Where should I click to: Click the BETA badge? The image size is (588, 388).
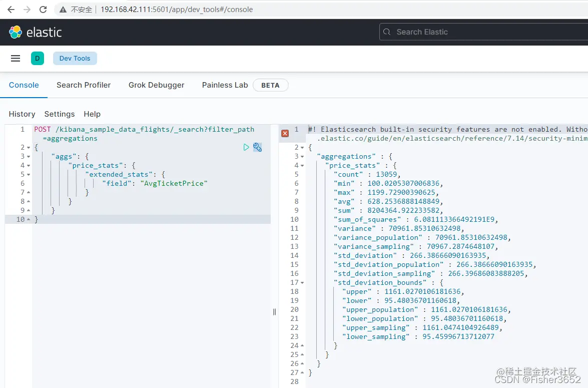pyautogui.click(x=270, y=85)
